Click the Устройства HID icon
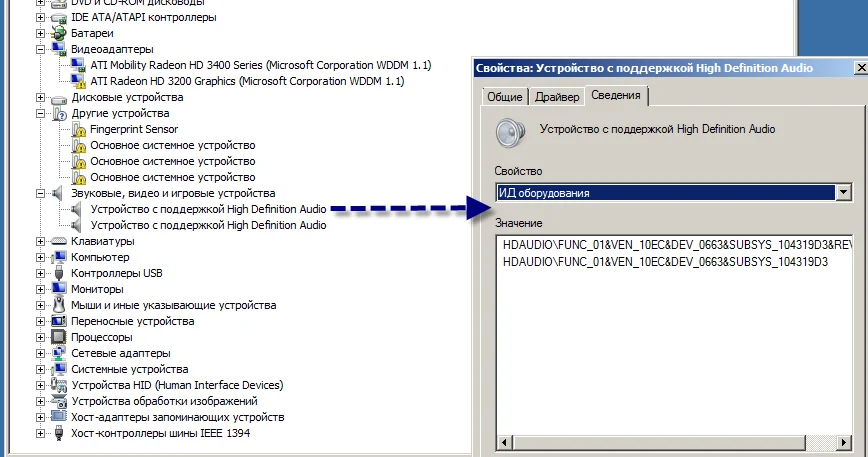The height and width of the screenshot is (457, 868). coord(59,385)
